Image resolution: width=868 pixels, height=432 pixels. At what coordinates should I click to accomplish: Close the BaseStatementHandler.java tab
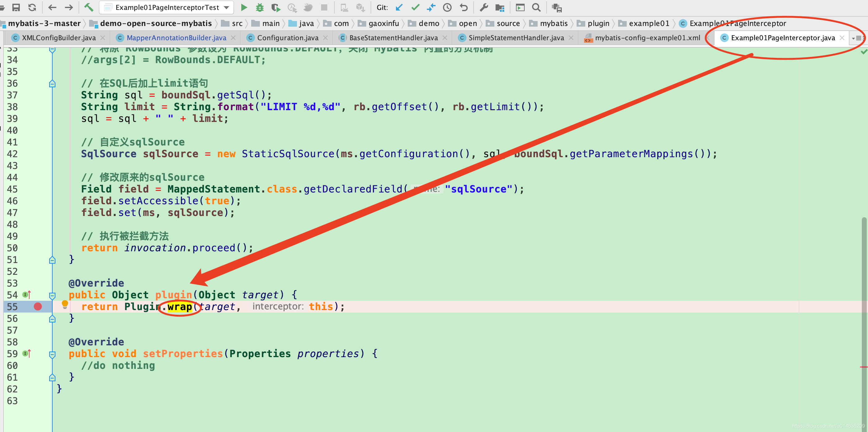point(445,38)
